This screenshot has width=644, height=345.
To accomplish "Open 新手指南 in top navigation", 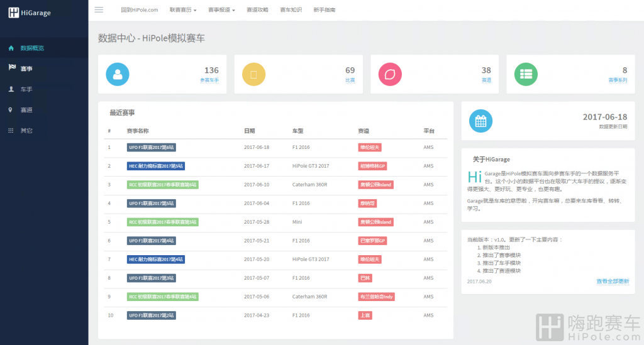I will pos(324,10).
